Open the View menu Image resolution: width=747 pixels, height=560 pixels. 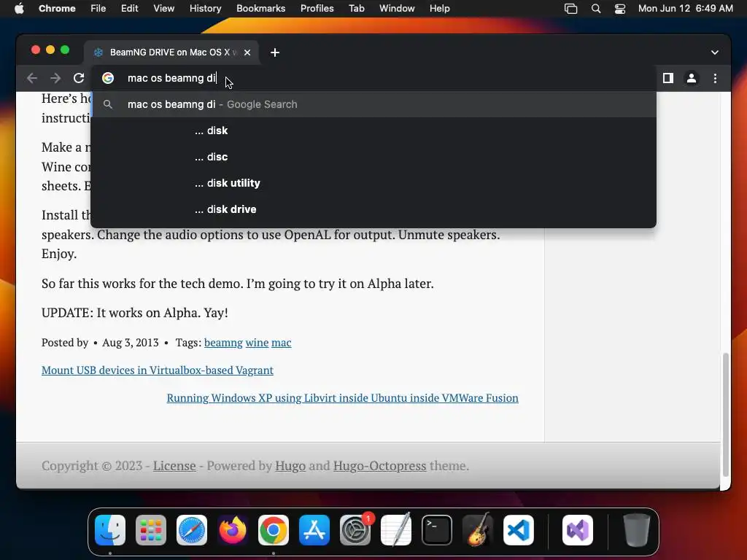coord(163,8)
